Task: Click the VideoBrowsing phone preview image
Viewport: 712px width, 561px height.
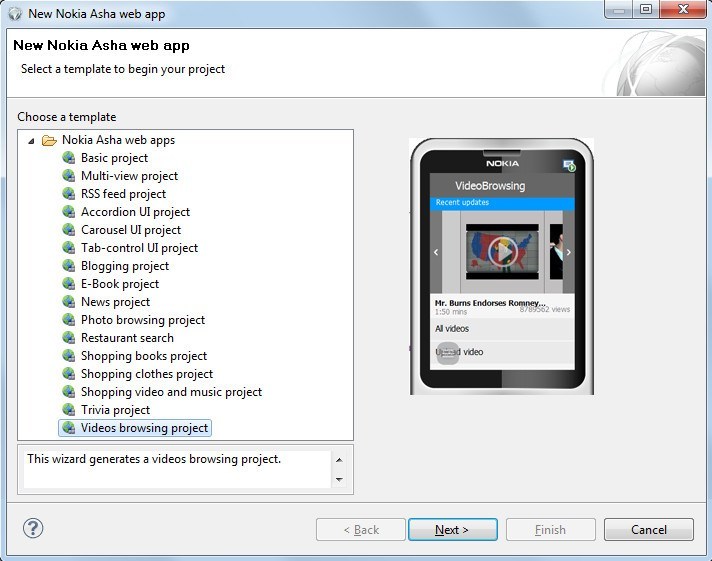Action: click(x=502, y=267)
